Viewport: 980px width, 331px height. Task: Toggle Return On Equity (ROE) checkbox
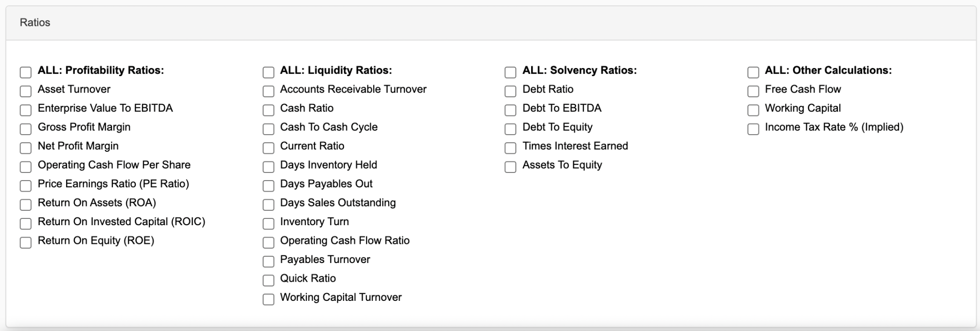point(26,242)
